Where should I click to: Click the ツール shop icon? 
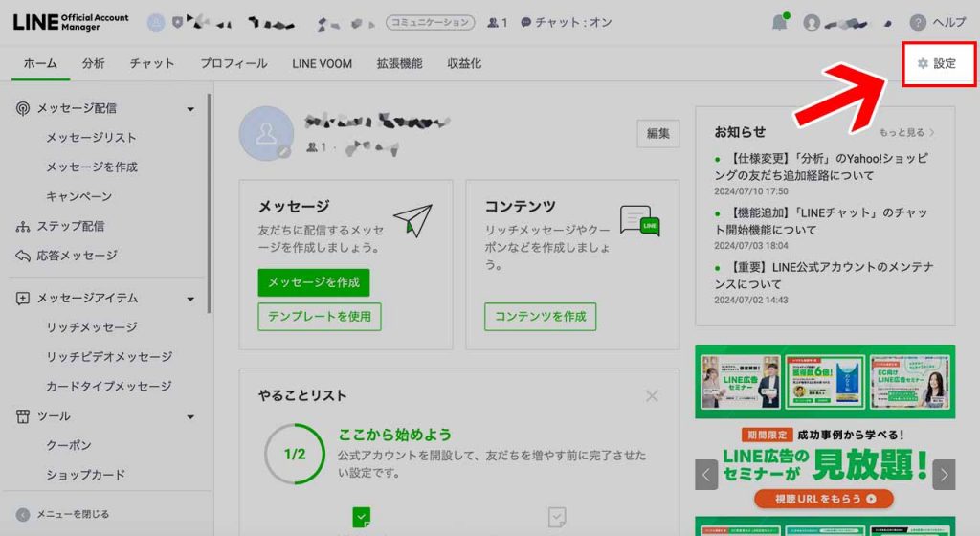(x=23, y=416)
